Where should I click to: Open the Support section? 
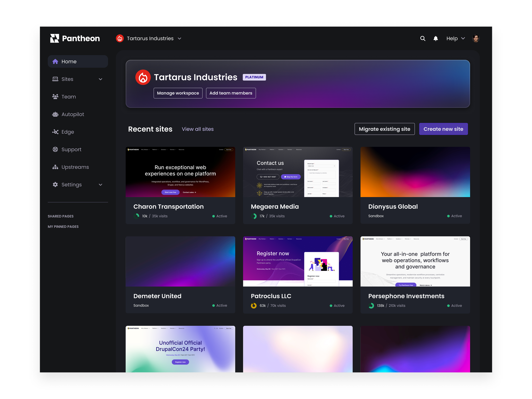[56, 149]
